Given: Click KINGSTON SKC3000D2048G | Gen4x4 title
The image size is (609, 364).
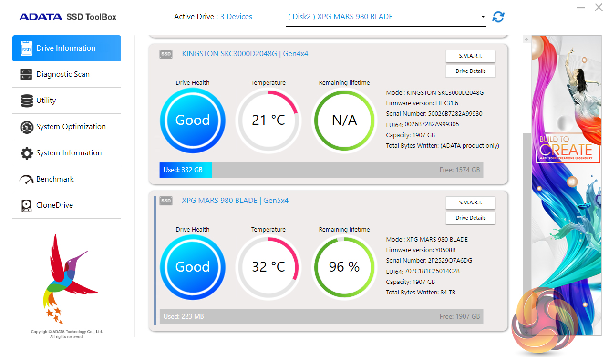Looking at the screenshot, I should coord(245,54).
